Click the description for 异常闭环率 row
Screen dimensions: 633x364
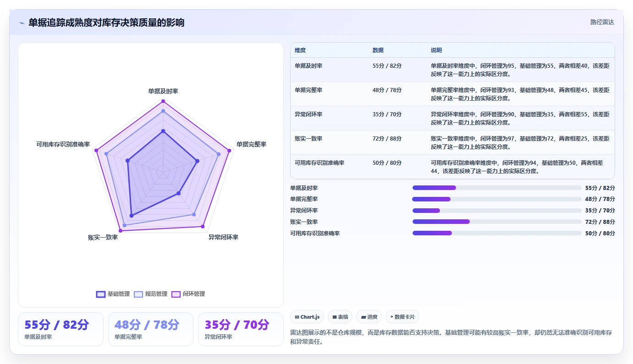coord(520,118)
